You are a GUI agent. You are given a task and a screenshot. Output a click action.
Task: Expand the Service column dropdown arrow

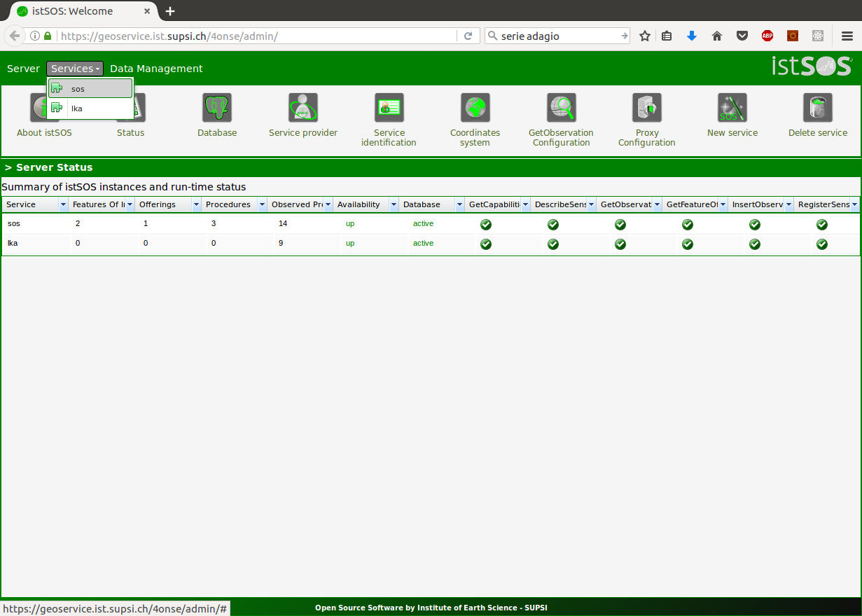coord(64,205)
